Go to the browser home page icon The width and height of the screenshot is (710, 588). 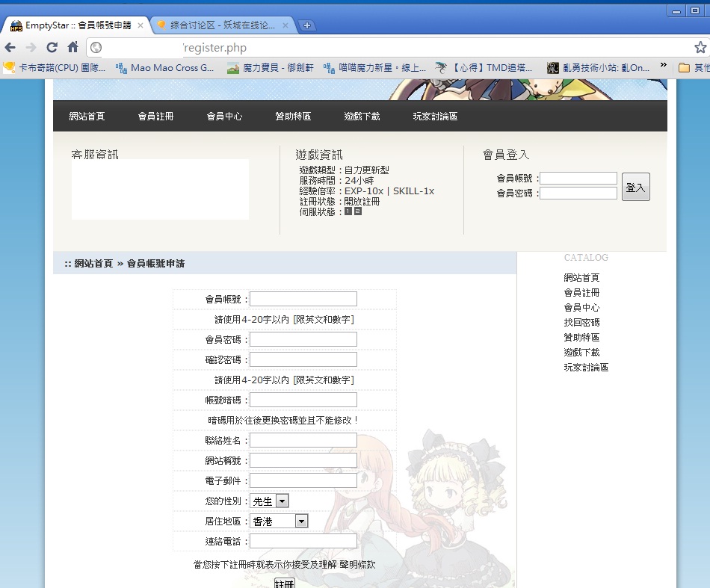[x=72, y=48]
